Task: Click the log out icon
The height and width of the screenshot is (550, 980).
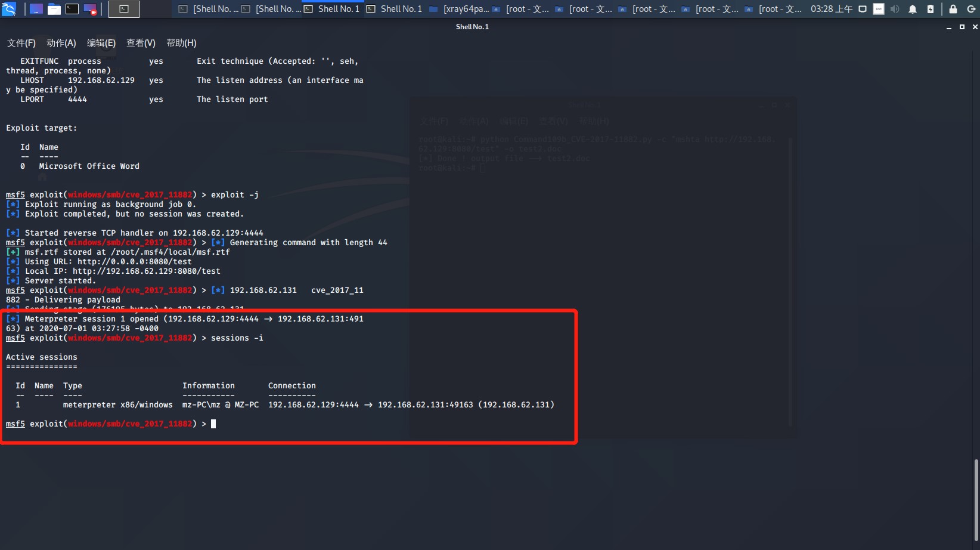Action: [x=971, y=9]
